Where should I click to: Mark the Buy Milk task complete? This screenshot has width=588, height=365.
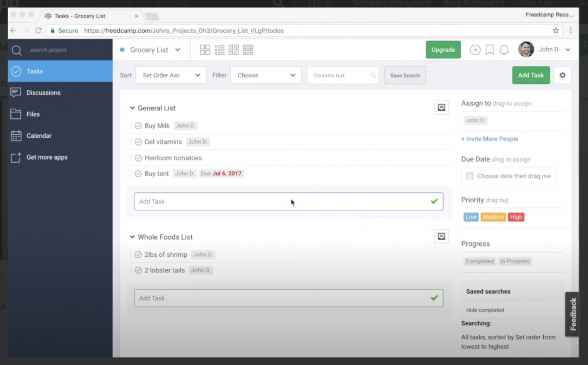pos(138,125)
